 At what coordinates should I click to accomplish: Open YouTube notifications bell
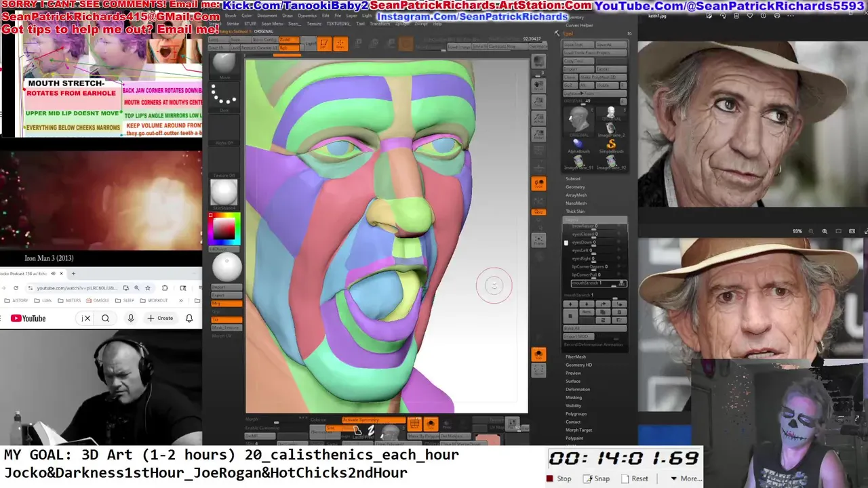(x=189, y=319)
